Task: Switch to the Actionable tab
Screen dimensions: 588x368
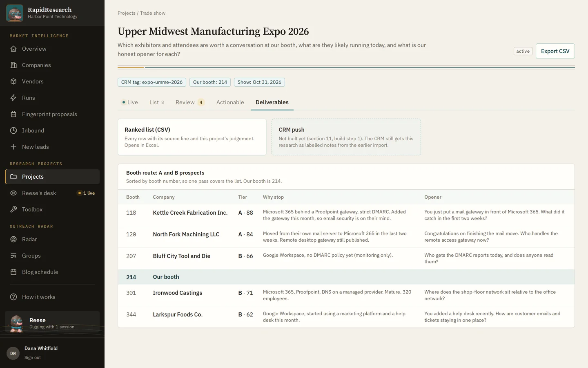Action: pyautogui.click(x=230, y=102)
